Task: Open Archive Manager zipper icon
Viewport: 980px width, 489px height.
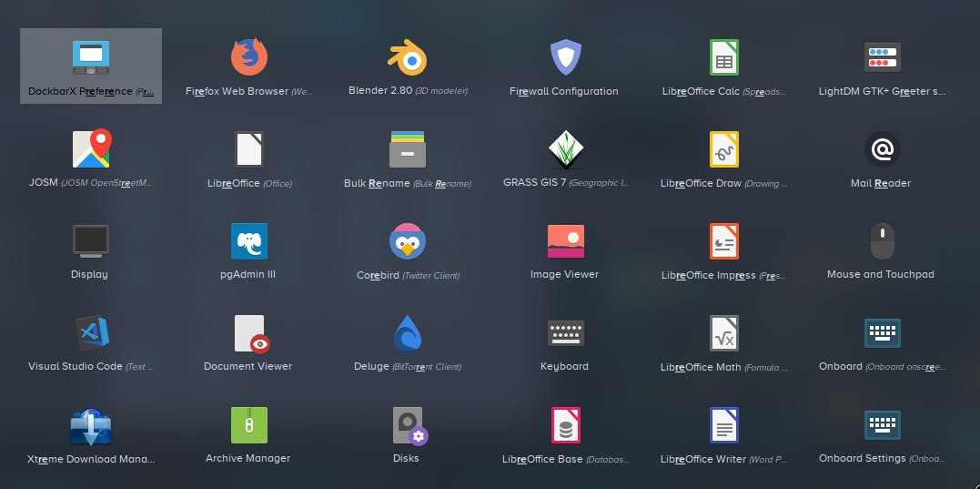Action: click(248, 424)
